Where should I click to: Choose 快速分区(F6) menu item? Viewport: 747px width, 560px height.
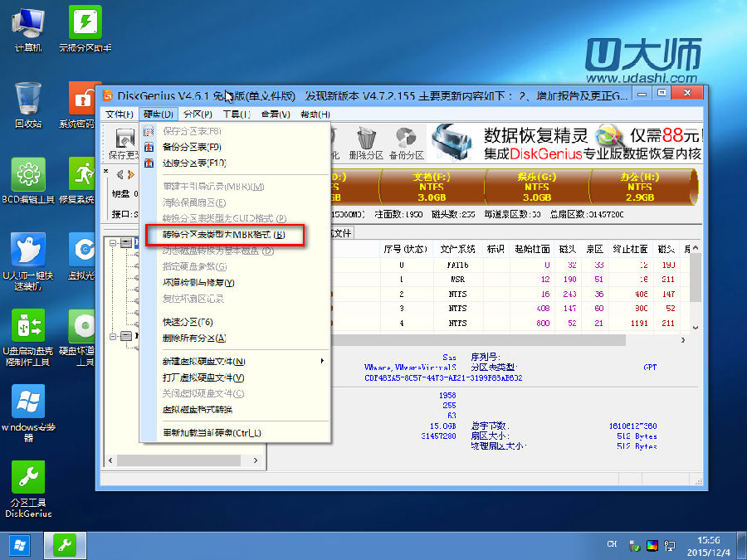coord(236,322)
